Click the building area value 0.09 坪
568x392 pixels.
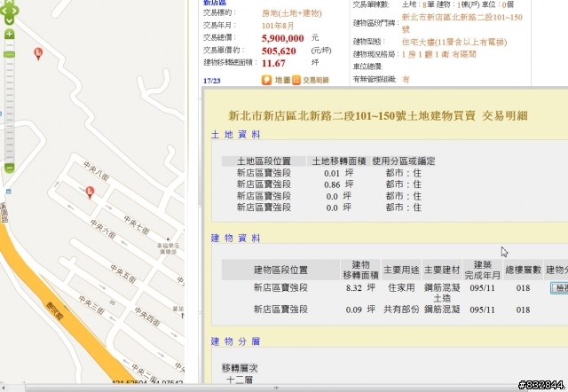(360, 310)
